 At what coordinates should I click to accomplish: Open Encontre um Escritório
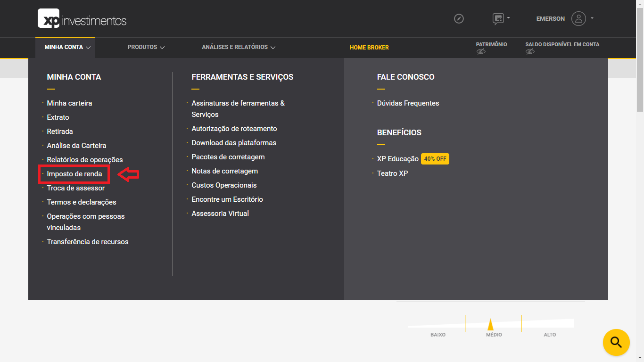[x=227, y=199]
